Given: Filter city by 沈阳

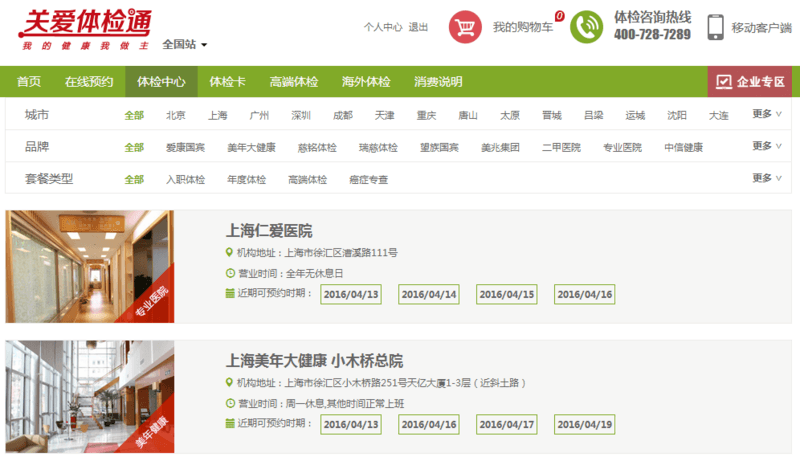Looking at the screenshot, I should tap(677, 115).
